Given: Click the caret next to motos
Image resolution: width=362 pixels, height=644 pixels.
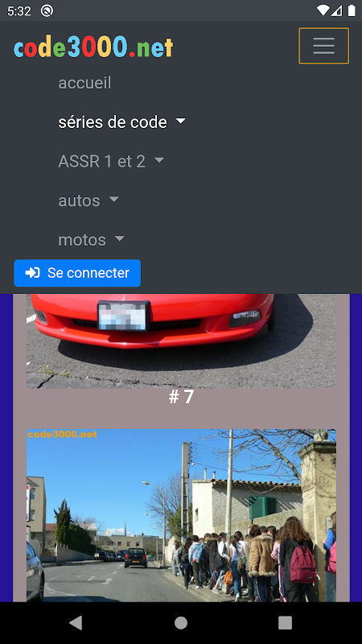Looking at the screenshot, I should point(119,238).
